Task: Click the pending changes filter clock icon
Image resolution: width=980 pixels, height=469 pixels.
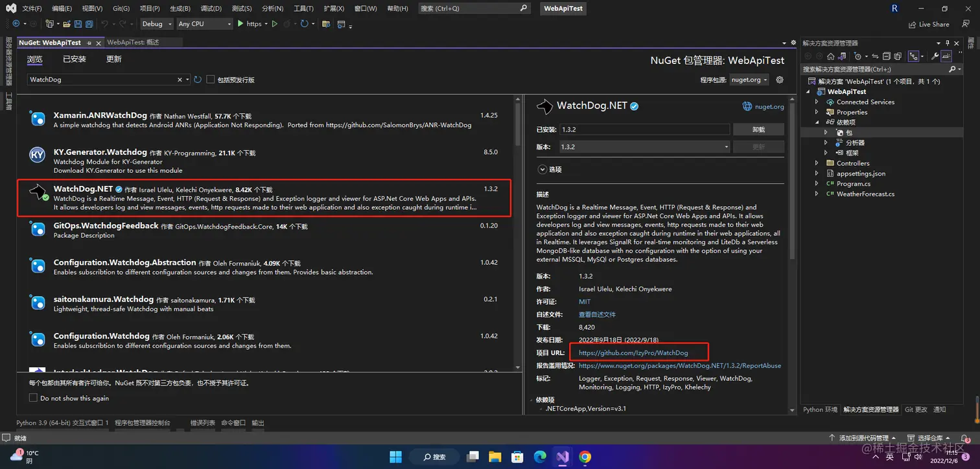Action: click(x=857, y=56)
